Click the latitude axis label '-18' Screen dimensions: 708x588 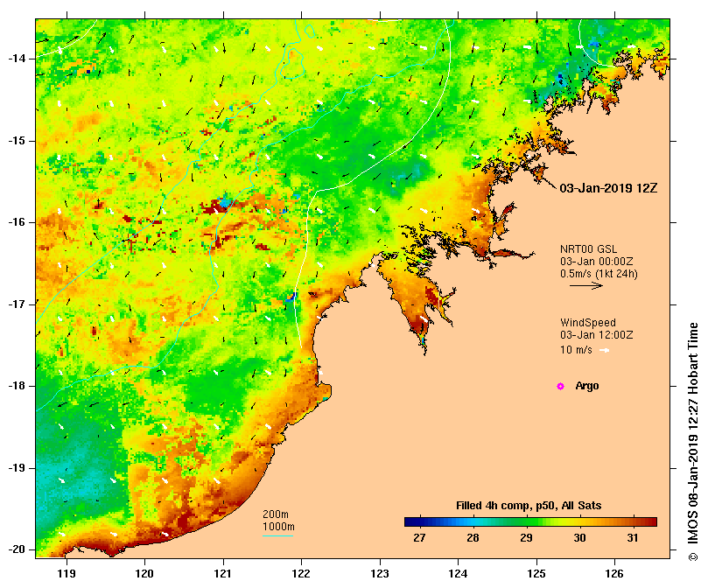tap(17, 386)
